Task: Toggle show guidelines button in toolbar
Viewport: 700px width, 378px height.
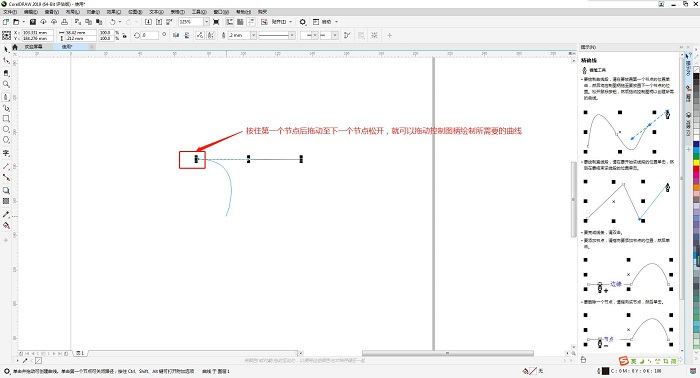Action: (250, 21)
